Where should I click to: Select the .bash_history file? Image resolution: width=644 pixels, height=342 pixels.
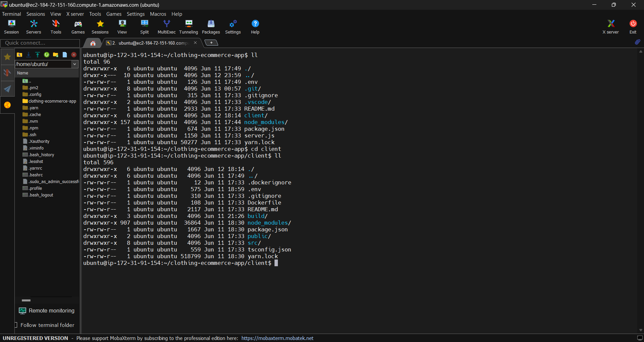tap(38, 155)
